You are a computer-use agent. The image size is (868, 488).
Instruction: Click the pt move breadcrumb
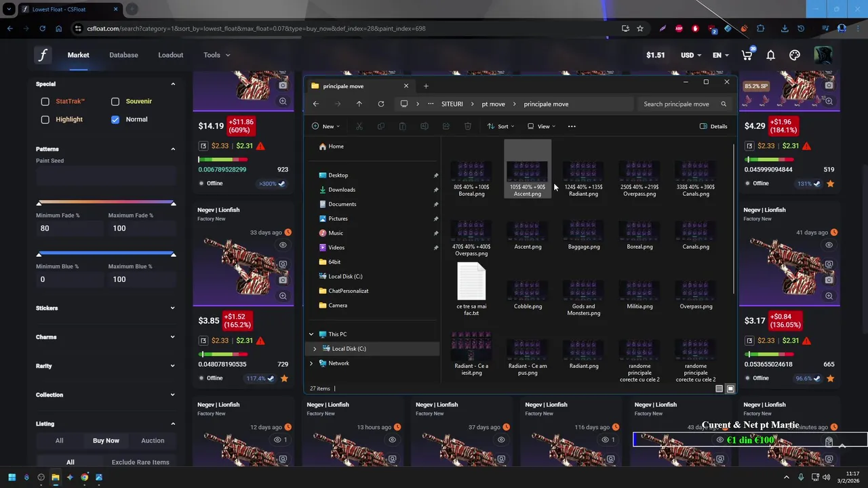pyautogui.click(x=493, y=104)
